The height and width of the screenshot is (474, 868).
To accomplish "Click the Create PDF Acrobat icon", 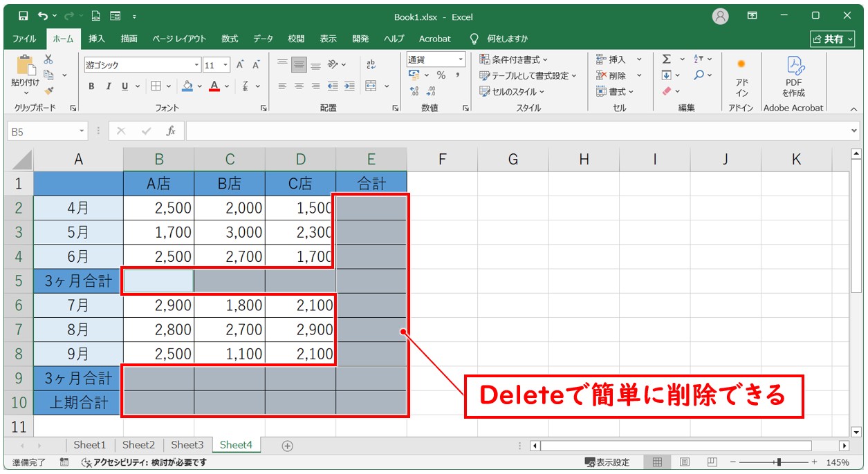I will (793, 76).
